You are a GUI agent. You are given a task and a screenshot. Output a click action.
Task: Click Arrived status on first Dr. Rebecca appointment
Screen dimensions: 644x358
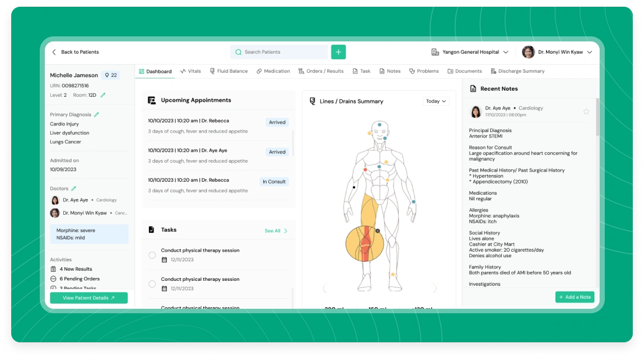point(277,122)
